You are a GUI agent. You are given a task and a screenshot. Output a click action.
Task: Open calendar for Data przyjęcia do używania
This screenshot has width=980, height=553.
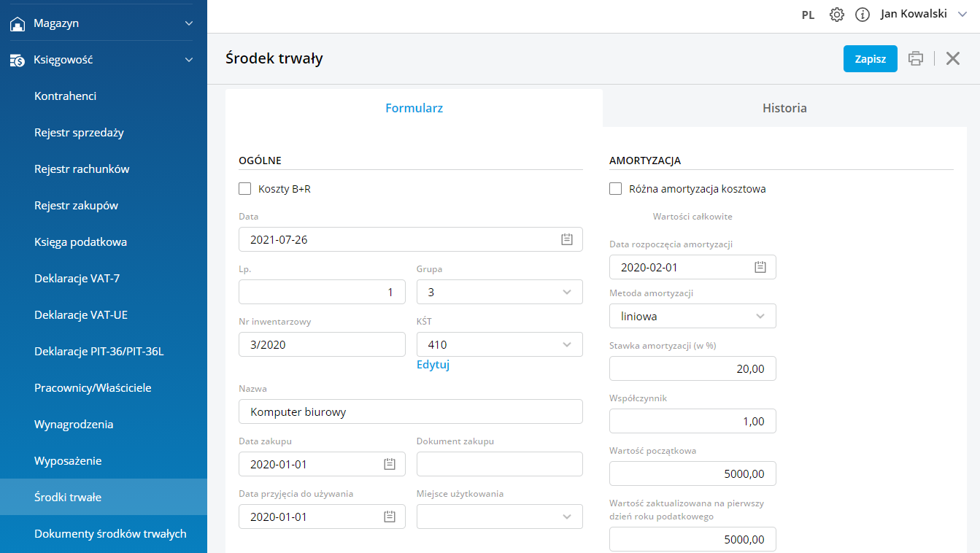(x=390, y=517)
